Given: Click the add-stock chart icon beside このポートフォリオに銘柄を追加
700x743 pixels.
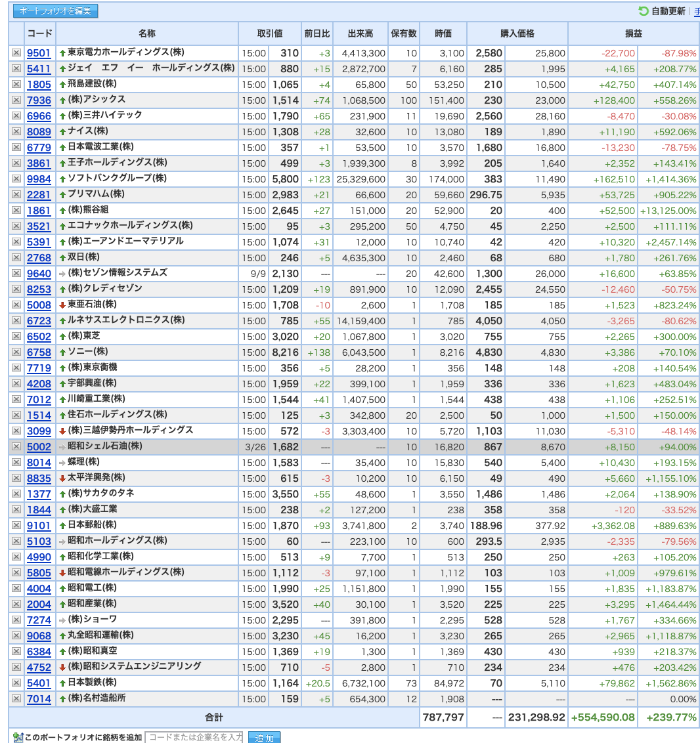Looking at the screenshot, I should 18,737.
